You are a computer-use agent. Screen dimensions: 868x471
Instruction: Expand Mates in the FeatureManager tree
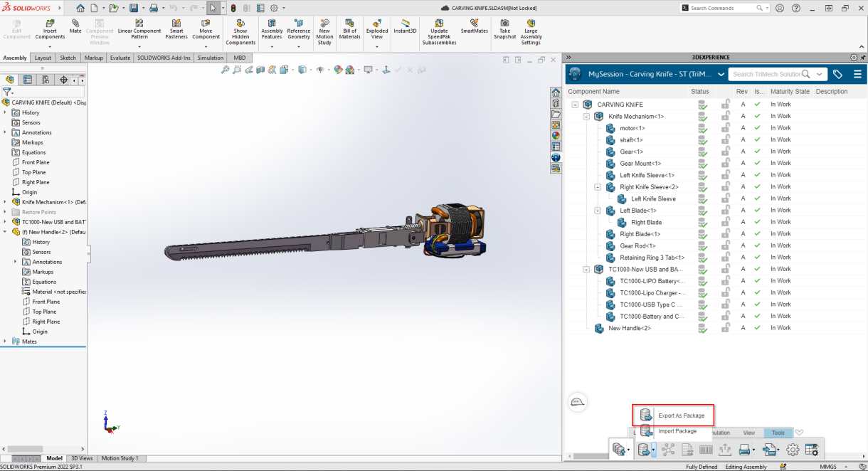5,342
